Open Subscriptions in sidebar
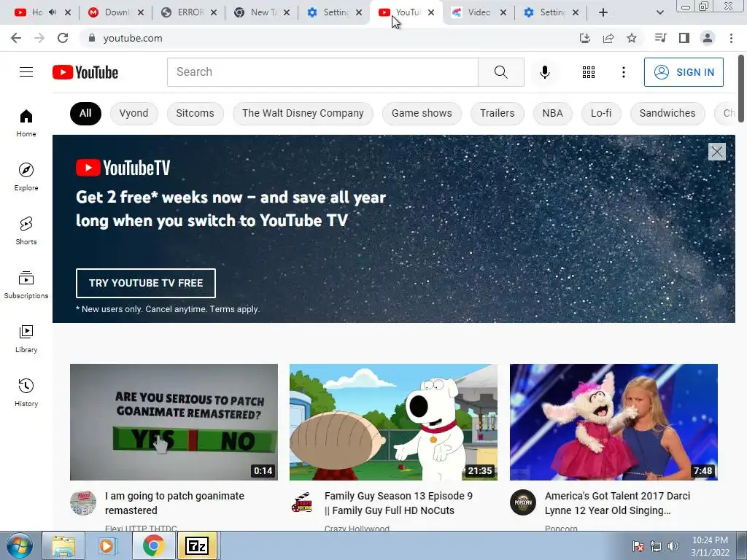 coord(26,284)
